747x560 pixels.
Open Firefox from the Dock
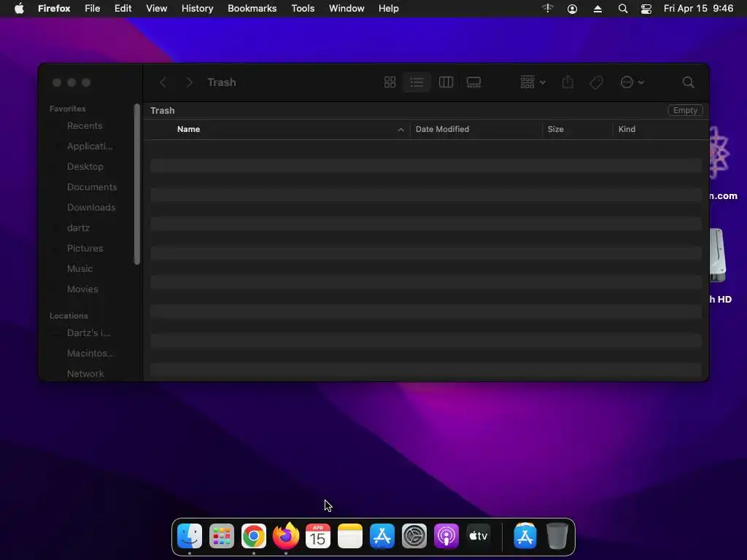click(x=286, y=536)
